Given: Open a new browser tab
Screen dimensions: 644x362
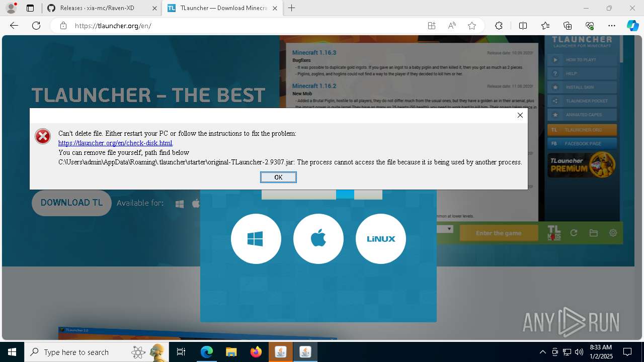Looking at the screenshot, I should tap(292, 8).
